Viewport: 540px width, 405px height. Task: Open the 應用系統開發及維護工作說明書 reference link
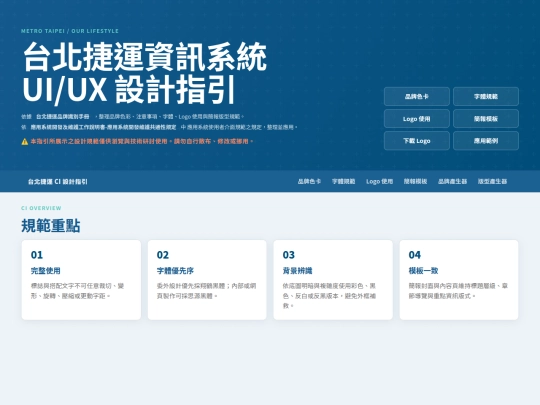coord(103,127)
